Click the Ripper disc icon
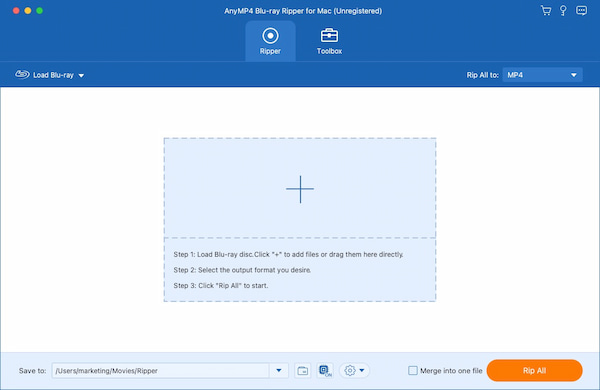The height and width of the screenshot is (390, 600). pyautogui.click(x=270, y=36)
